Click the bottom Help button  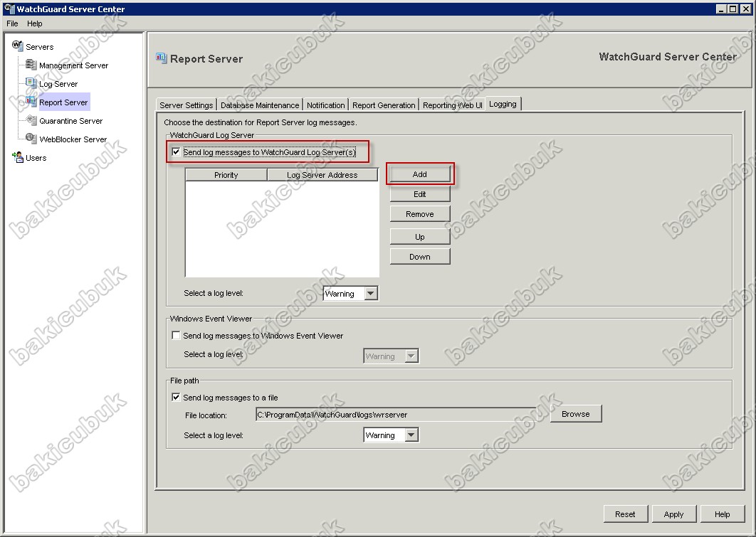pos(723,514)
